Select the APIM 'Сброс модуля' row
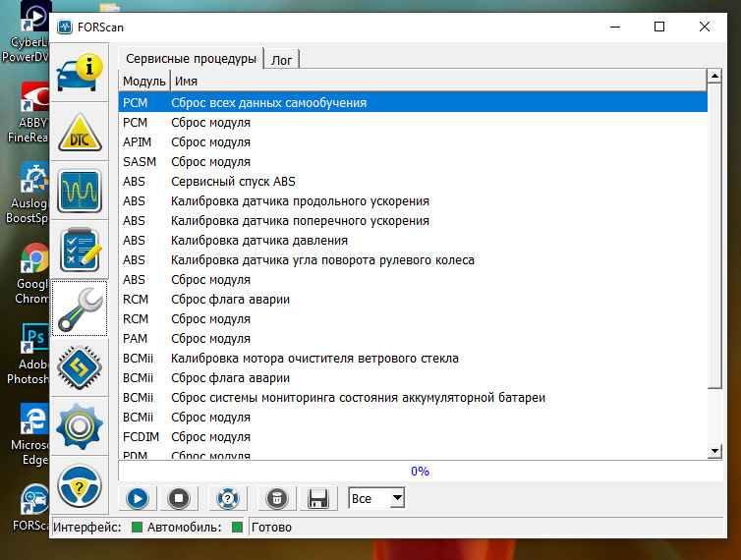This screenshot has height=560, width=741. (413, 142)
